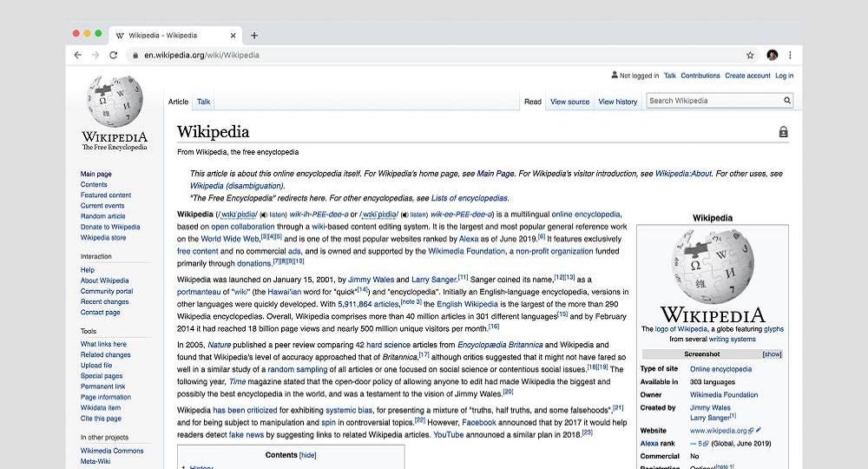Open www.wikipedia.org in the infobox
The height and width of the screenshot is (469, 868).
click(718, 430)
